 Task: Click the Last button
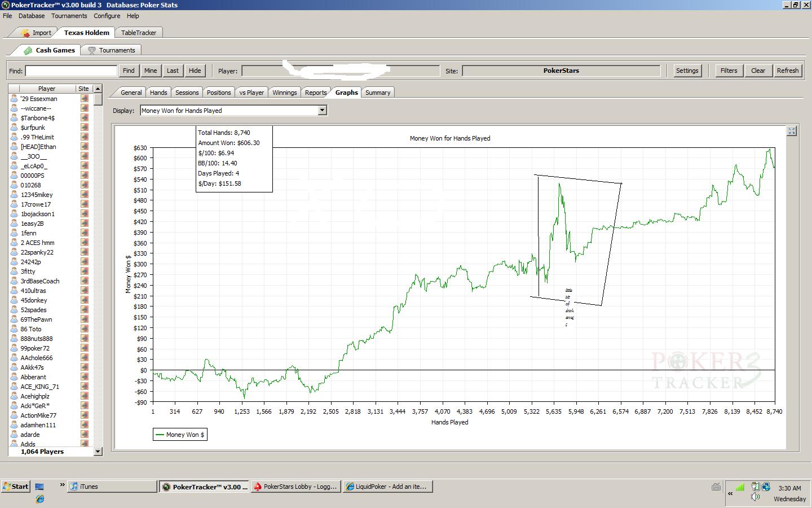[x=173, y=71]
